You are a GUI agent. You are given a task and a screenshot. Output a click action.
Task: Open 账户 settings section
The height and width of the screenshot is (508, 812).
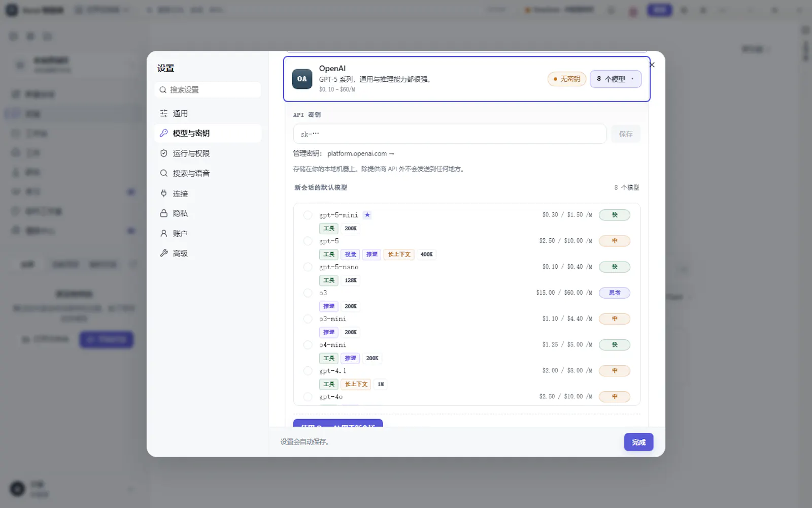click(208, 234)
